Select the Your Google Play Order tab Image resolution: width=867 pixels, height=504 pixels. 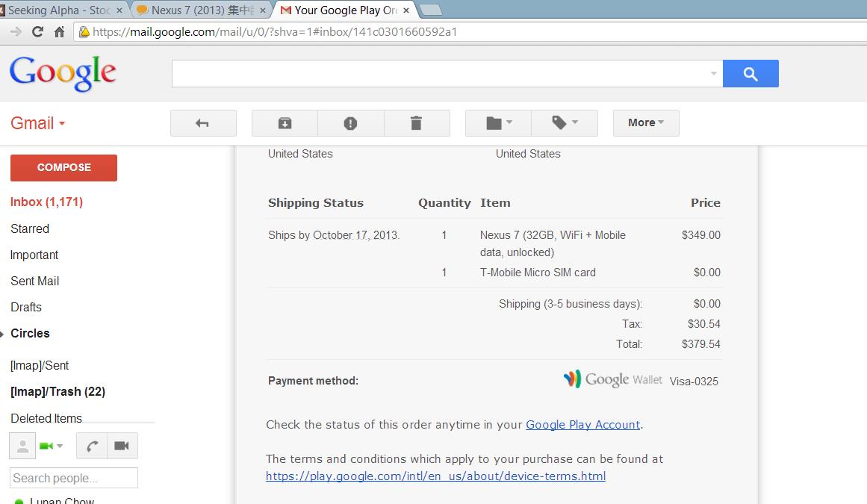coord(345,10)
